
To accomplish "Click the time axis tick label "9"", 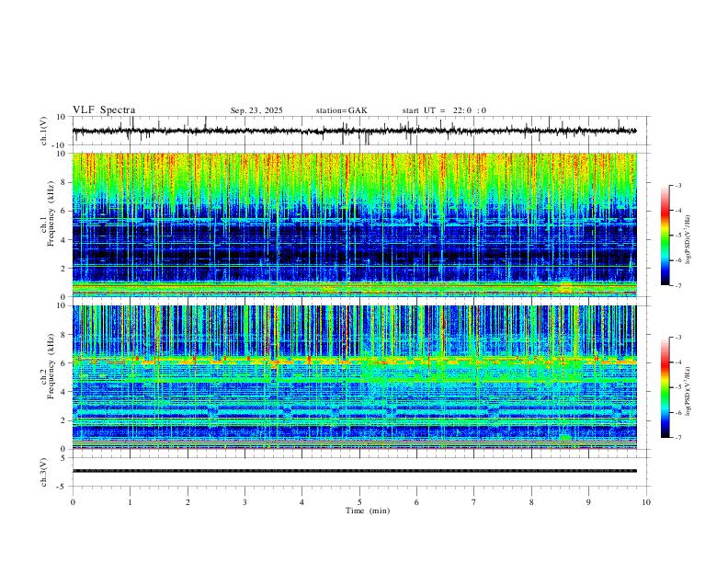I will click(x=588, y=502).
